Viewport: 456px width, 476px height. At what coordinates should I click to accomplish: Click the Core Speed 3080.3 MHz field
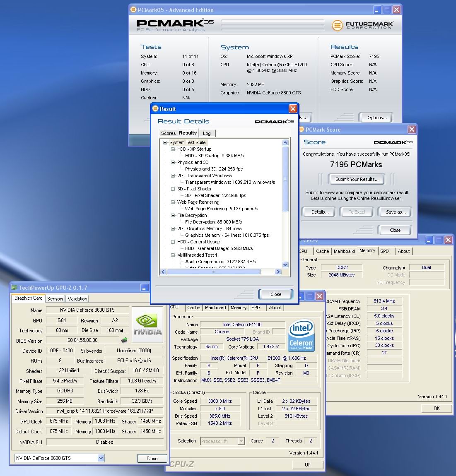pyautogui.click(x=220, y=401)
